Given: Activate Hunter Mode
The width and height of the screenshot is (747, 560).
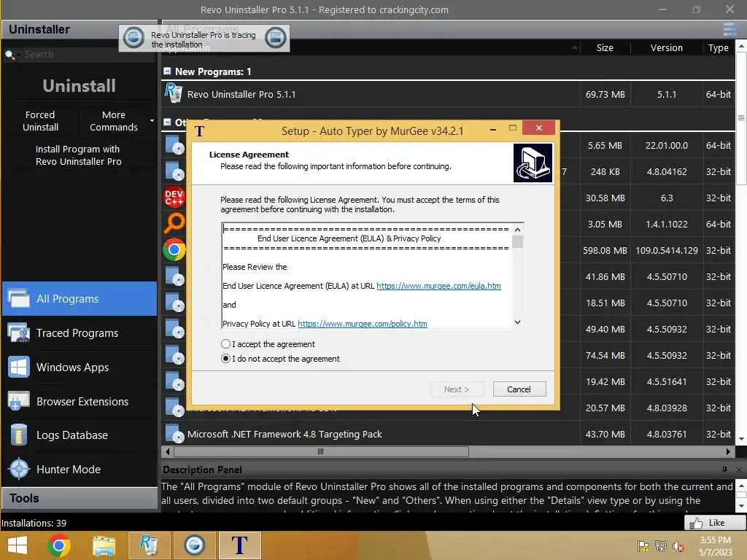Looking at the screenshot, I should tap(80, 470).
